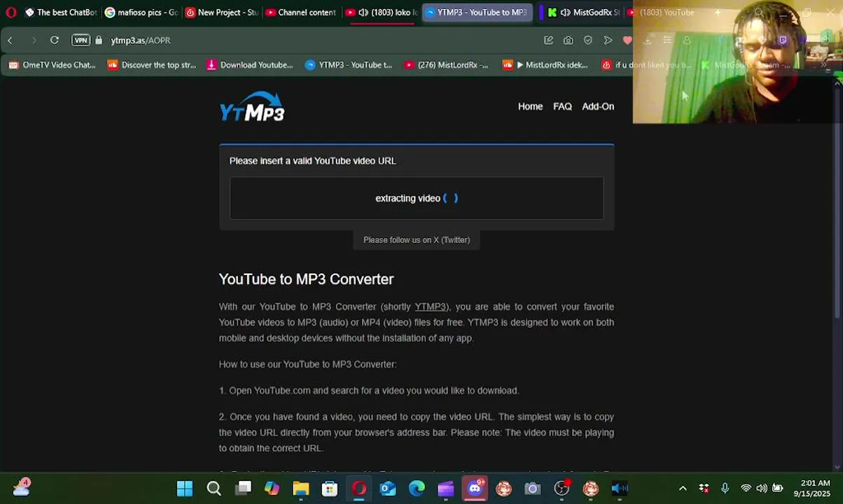This screenshot has height=504, width=843.
Task: Open the volume speaker tray icon
Action: pos(761,489)
